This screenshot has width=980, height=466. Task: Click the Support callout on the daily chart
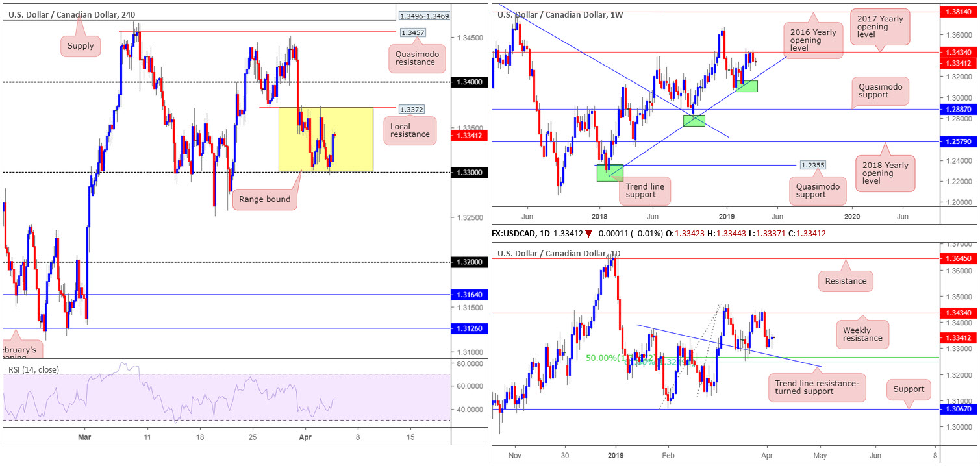point(908,389)
